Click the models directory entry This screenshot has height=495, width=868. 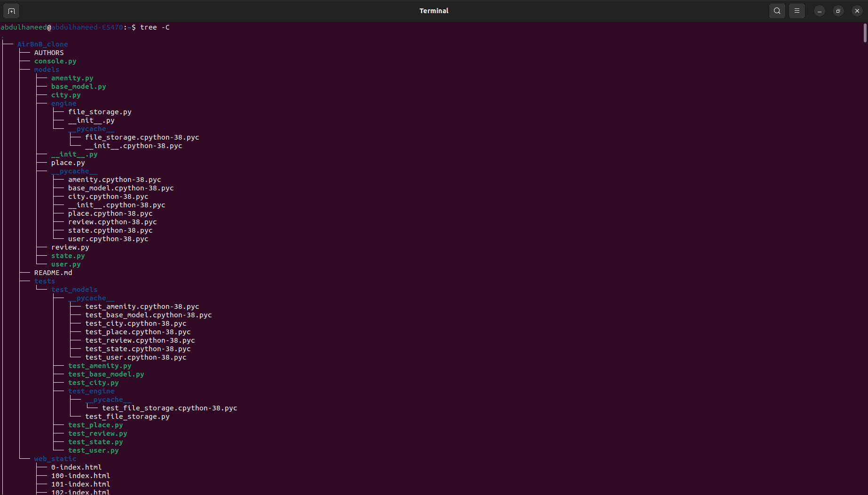point(47,70)
